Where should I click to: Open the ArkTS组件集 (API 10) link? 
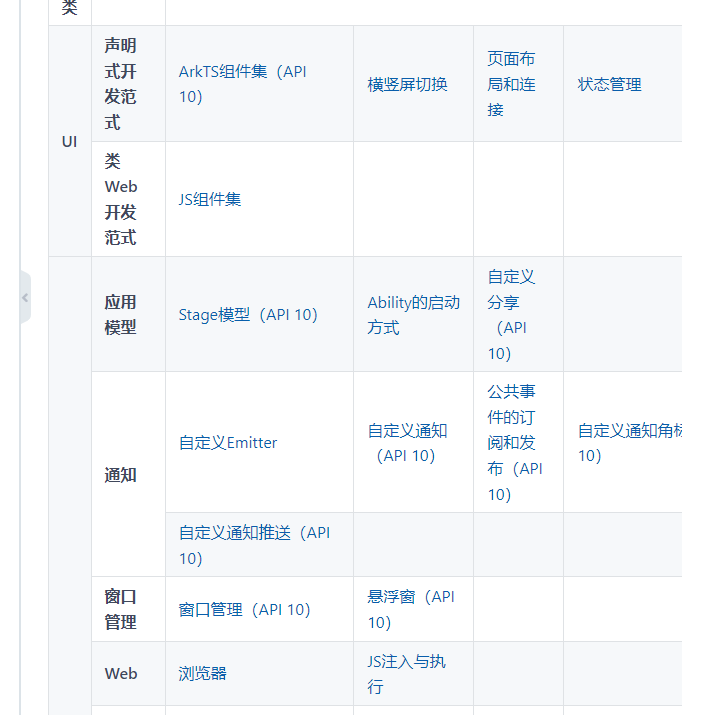click(x=242, y=84)
